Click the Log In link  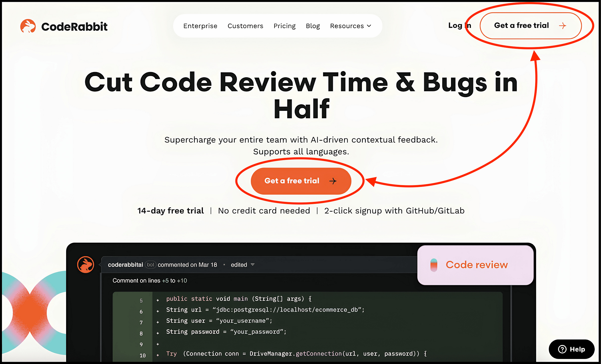tap(460, 26)
